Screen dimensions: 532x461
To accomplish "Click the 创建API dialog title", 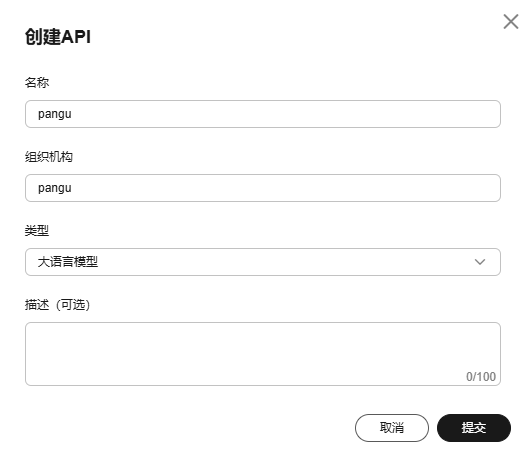I will coord(58,36).
